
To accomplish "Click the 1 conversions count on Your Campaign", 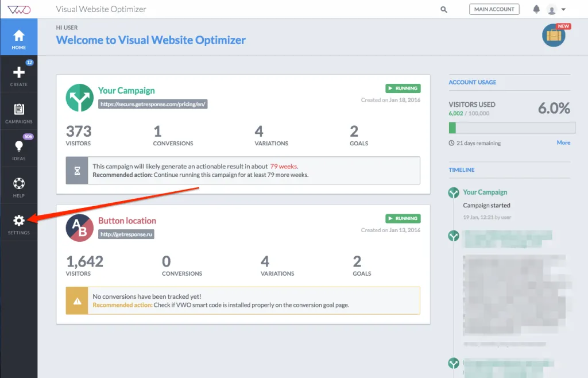I will point(157,131).
